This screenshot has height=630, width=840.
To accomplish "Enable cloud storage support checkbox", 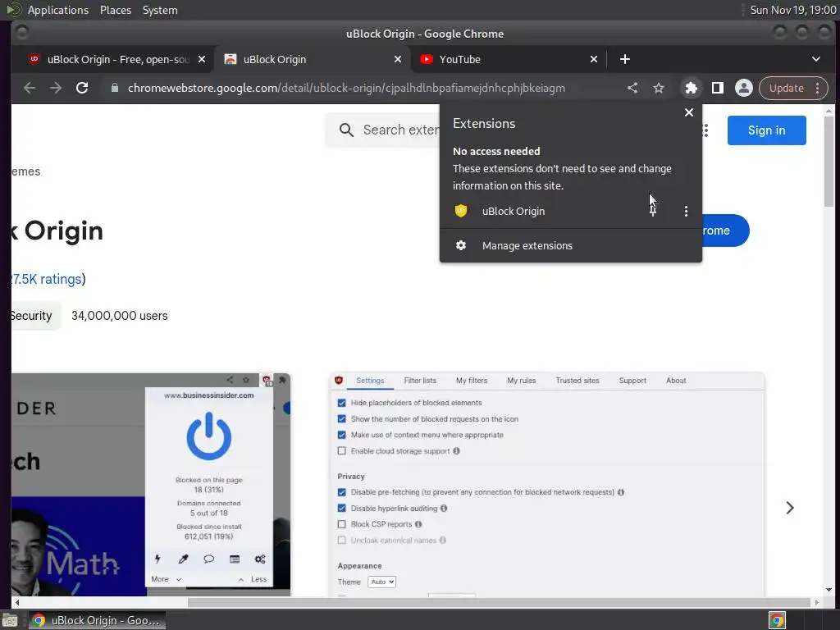I will (x=342, y=451).
